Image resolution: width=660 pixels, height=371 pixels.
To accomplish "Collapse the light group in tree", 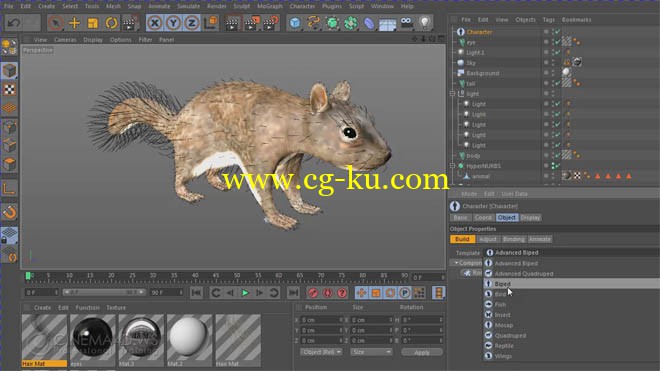I will pyautogui.click(x=453, y=93).
